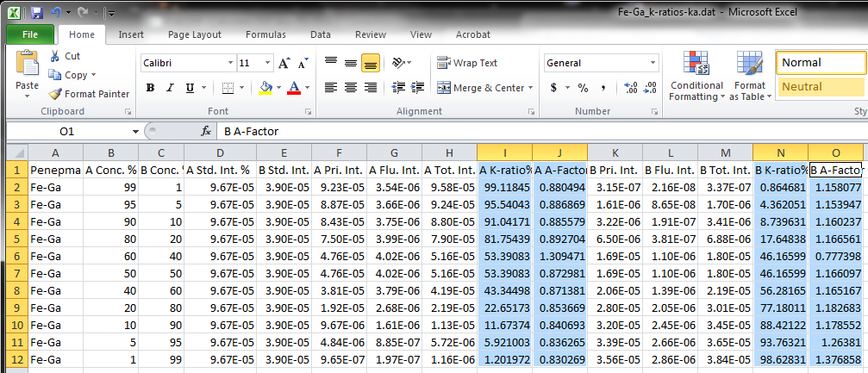Click the Cut scissors icon

pyautogui.click(x=56, y=56)
